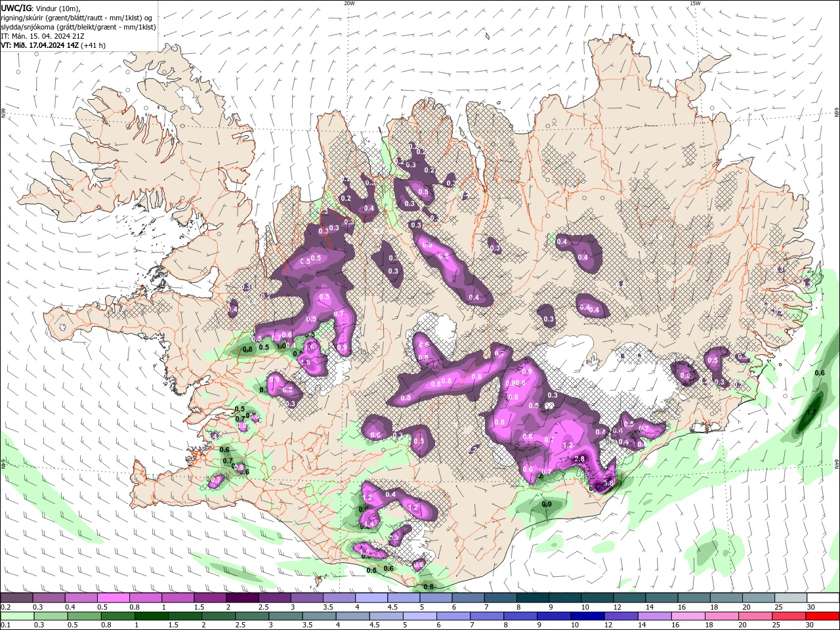Click the '1.7' rain value offshore in the east
The height and width of the screenshot is (630, 840).
point(811,413)
